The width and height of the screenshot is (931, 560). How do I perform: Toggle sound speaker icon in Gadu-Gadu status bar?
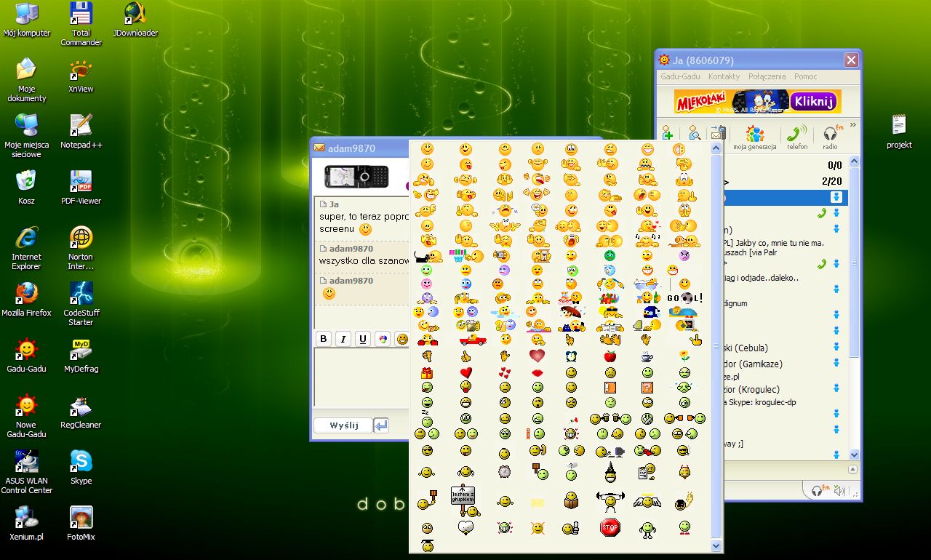pyautogui.click(x=840, y=491)
